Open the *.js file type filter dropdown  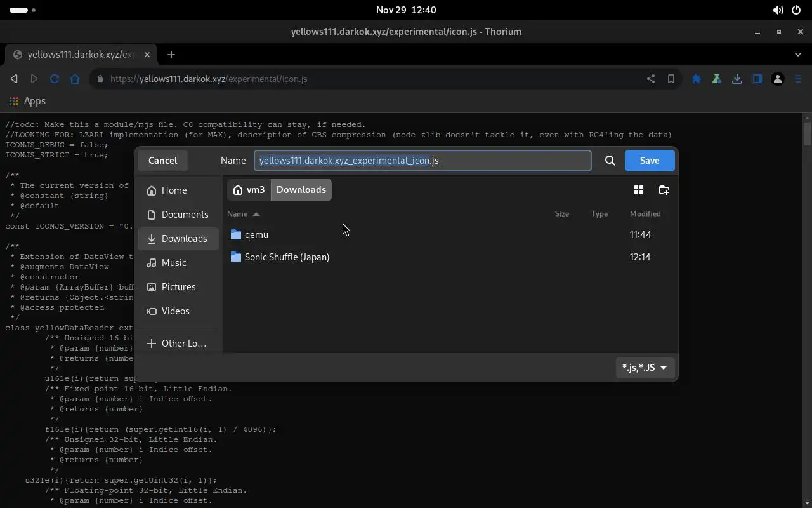click(645, 367)
